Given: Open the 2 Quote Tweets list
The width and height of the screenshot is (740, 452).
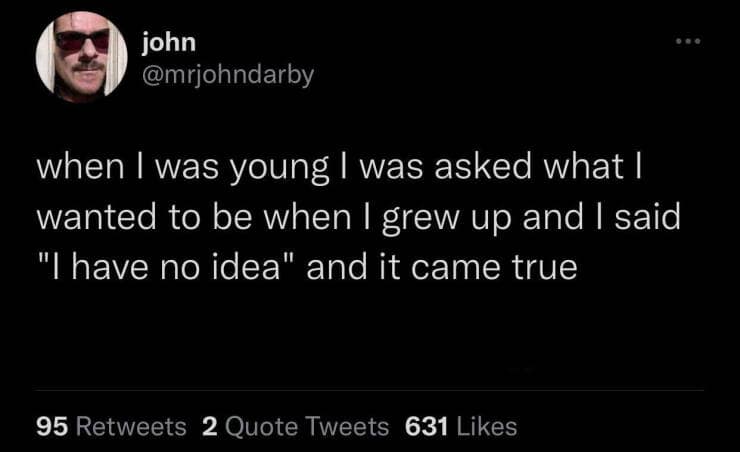Looking at the screenshot, I should (295, 427).
